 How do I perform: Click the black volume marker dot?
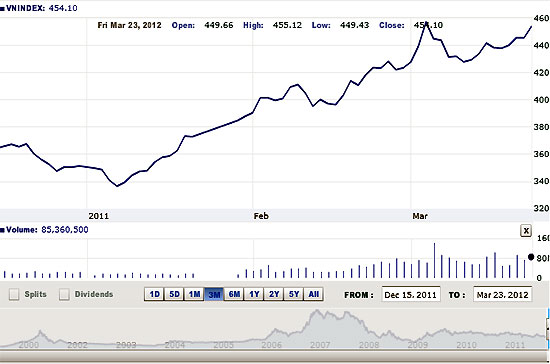[x=531, y=257]
